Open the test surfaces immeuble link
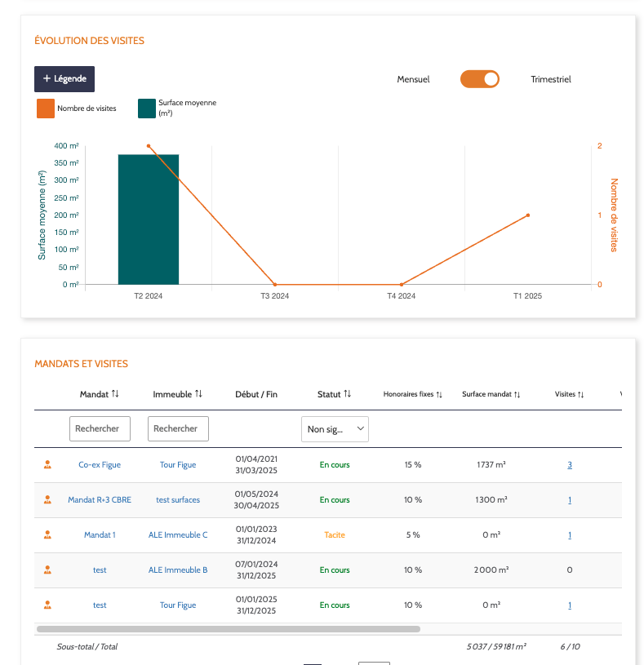This screenshot has height=665, width=644. (178, 500)
